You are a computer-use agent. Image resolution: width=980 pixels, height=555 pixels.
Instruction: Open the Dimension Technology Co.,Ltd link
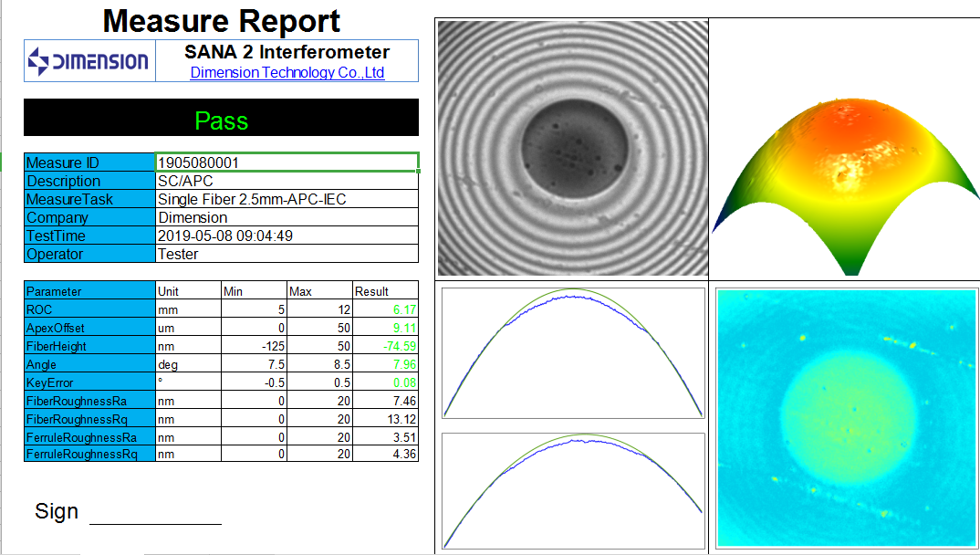[287, 72]
